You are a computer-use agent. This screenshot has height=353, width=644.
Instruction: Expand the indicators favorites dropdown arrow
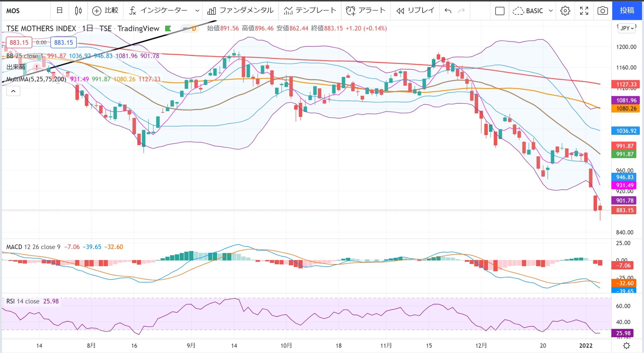tap(197, 11)
